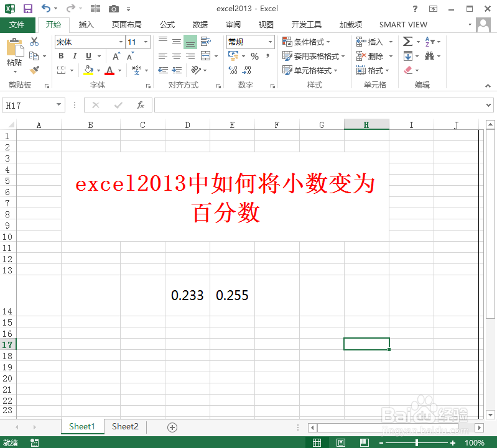Add a new sheet with the plus icon
Viewport: 497px width, 448px height.
pyautogui.click(x=172, y=427)
